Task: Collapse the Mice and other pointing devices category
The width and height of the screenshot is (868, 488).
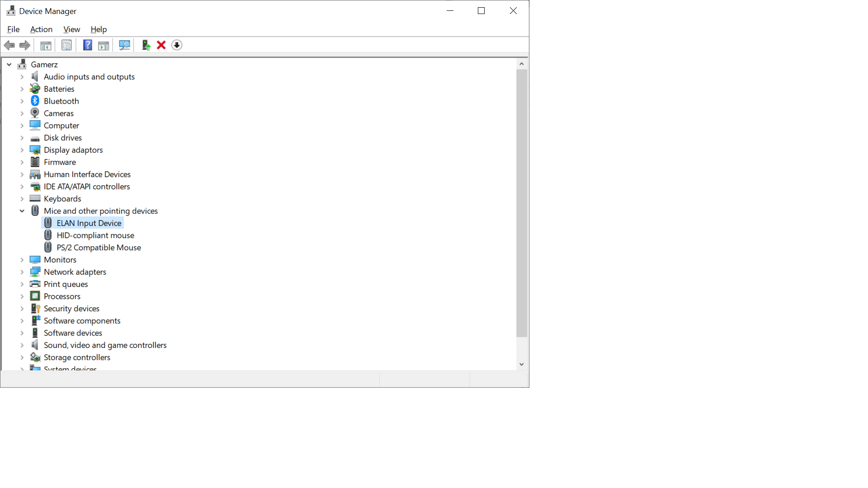Action: (22, 211)
